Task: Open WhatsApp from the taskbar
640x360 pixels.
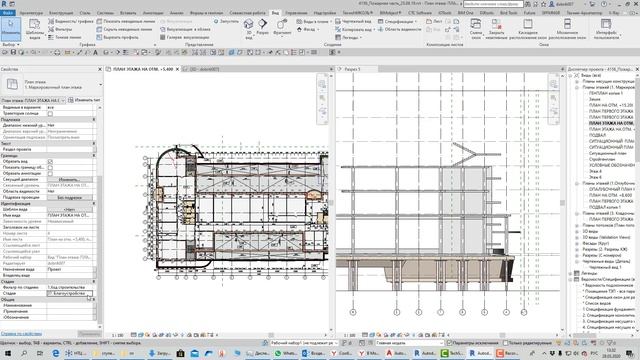Action: point(286,353)
